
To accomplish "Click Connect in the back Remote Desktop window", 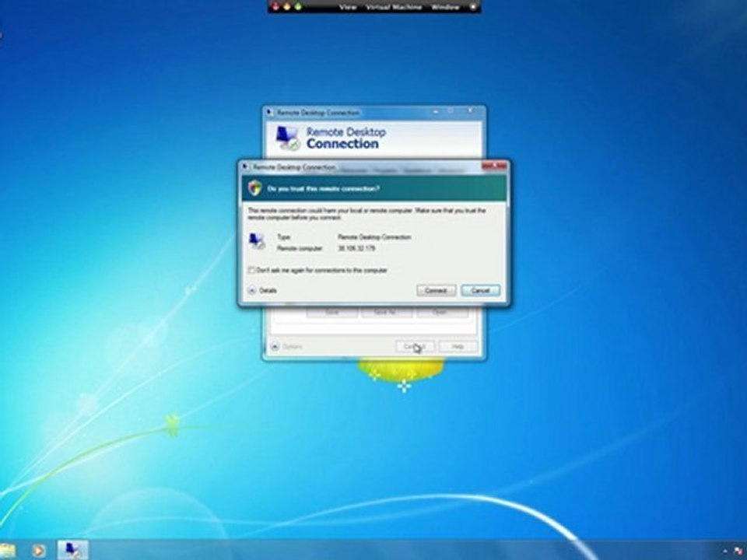I will point(415,347).
